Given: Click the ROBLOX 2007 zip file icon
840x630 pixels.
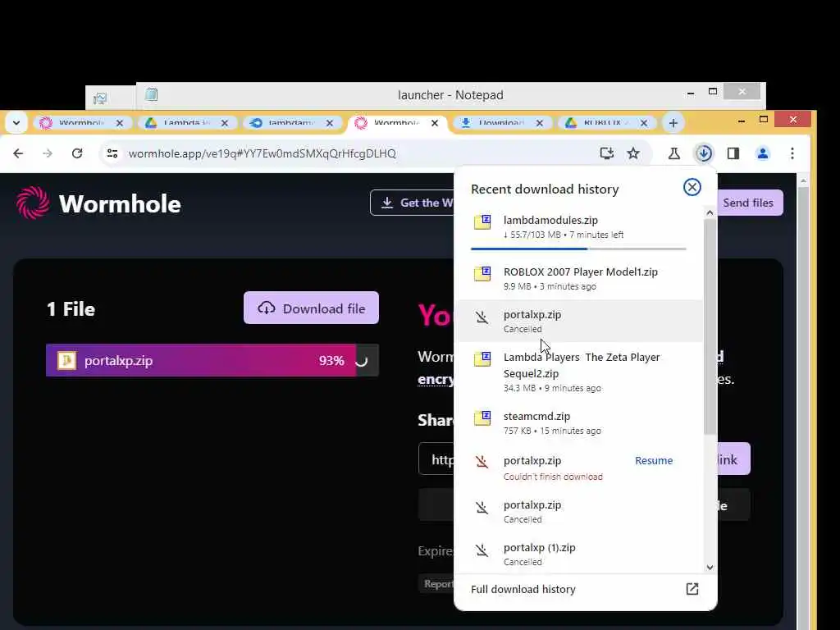Looking at the screenshot, I should [x=482, y=273].
